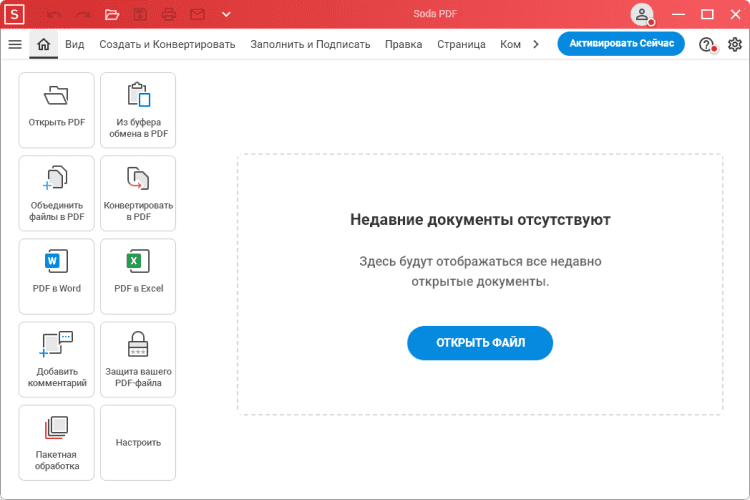Click the ОТКРЫТЬ ФАЙЛ button
This screenshot has width=750, height=500.
480,343
